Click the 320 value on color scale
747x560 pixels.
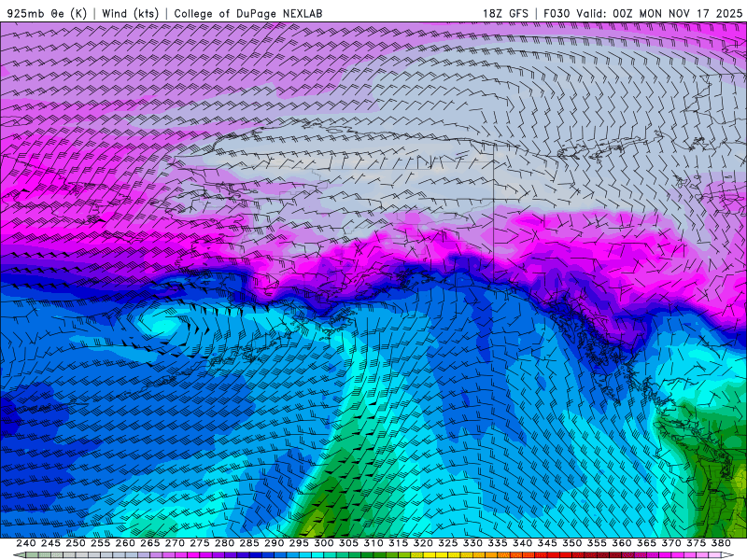(x=423, y=543)
